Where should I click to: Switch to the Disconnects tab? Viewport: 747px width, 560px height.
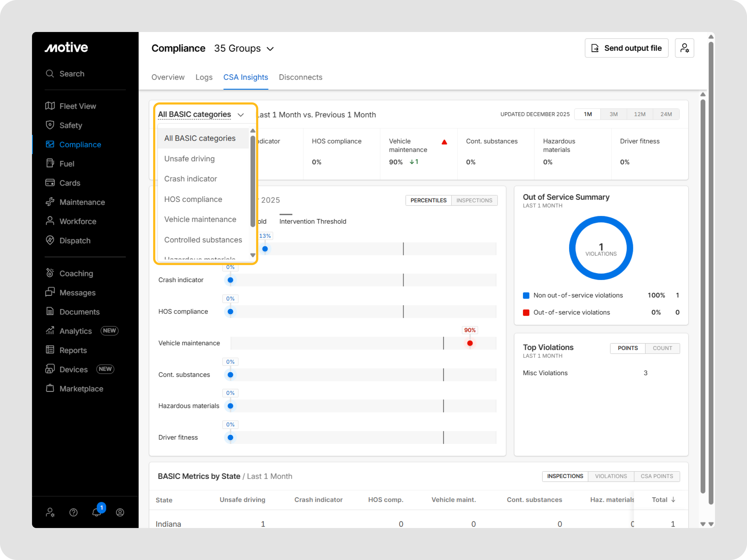(x=300, y=77)
